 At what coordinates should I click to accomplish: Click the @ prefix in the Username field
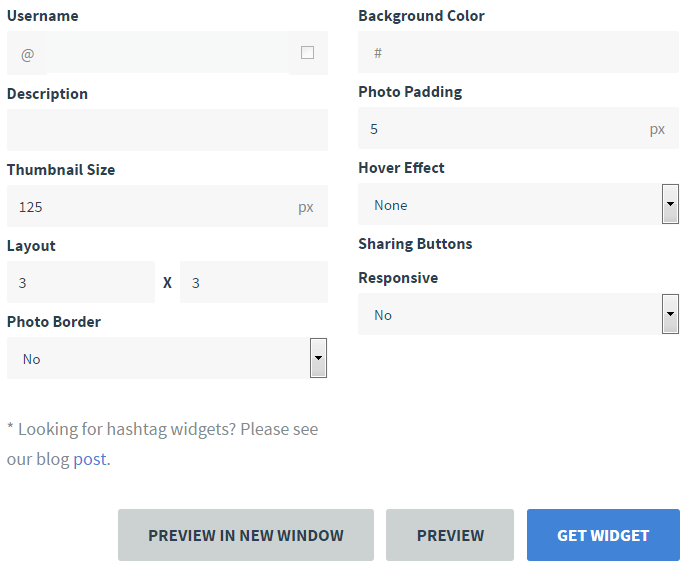pyautogui.click(x=27, y=53)
